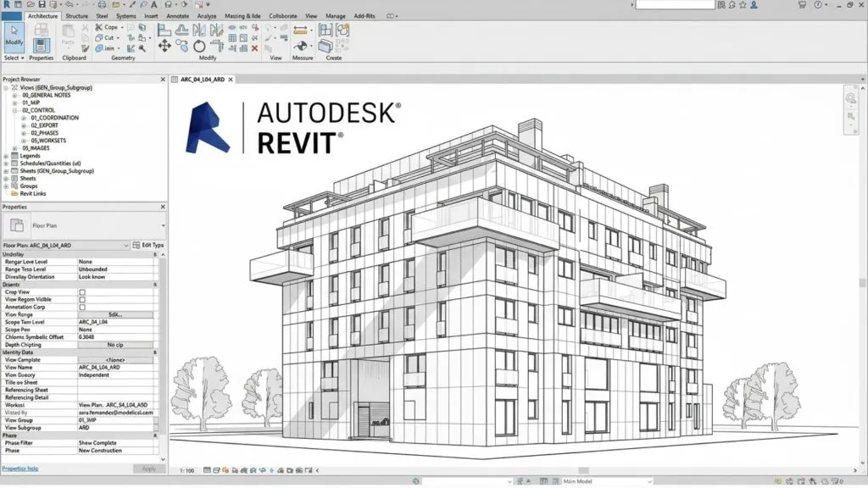The image size is (868, 488).
Task: Select the 02_EXPORT item in Project Browser
Action: pyautogui.click(x=44, y=125)
